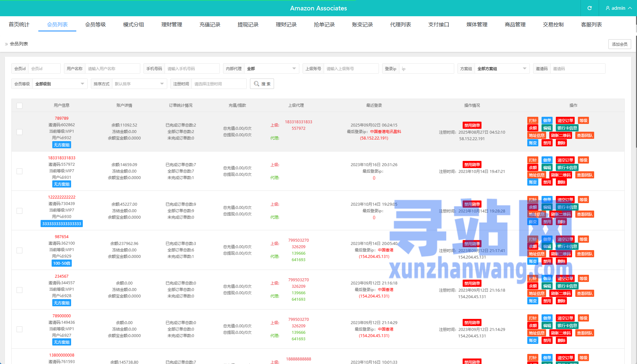Click the 邀请码 input field
Image resolution: width=637 pixels, height=364 pixels.
[578, 68]
